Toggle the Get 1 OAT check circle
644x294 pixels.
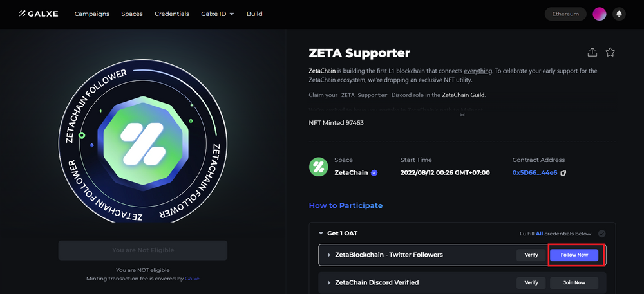(601, 234)
